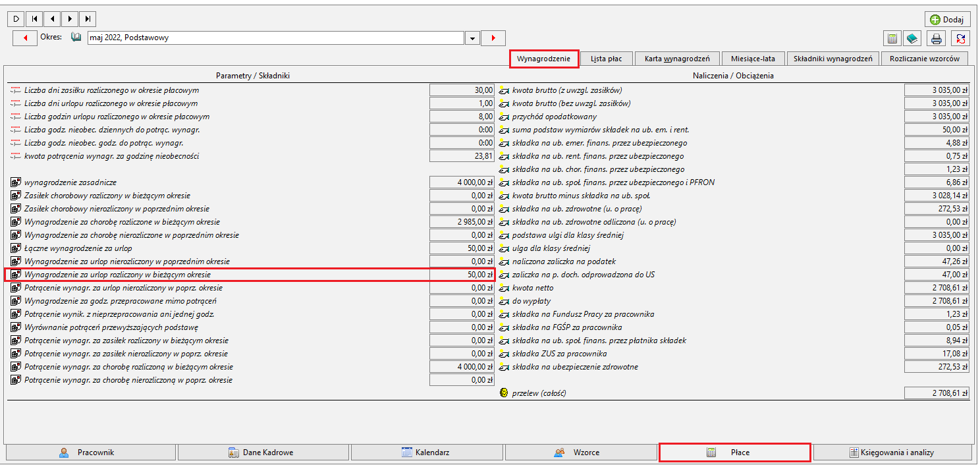Open the teal book icon button
This screenshot has height=467, width=980.
click(912, 38)
